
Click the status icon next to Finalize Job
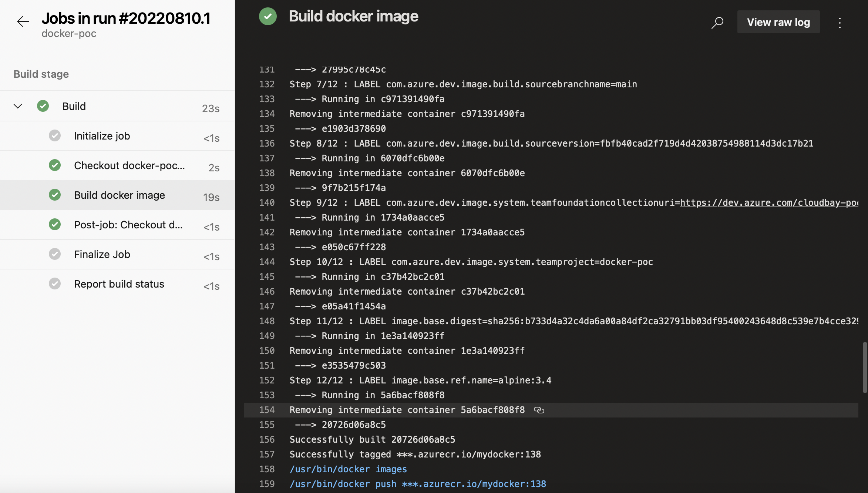point(55,254)
